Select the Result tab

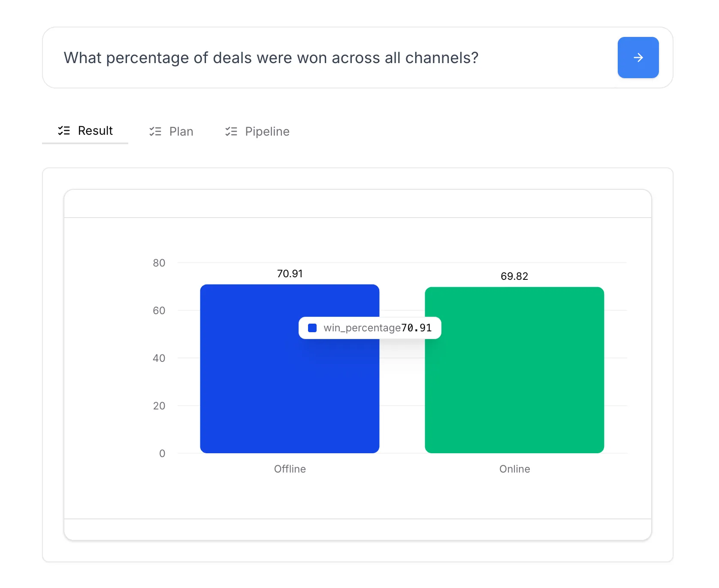tap(95, 131)
